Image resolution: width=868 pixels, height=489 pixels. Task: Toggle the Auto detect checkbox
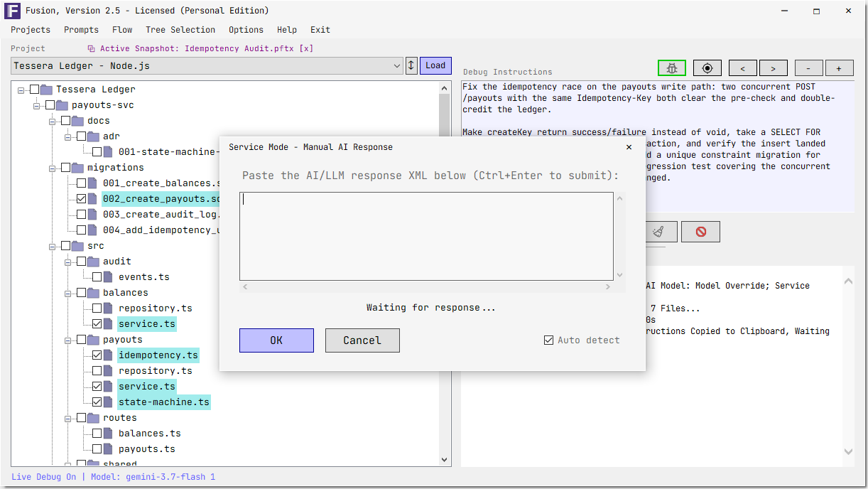[548, 340]
